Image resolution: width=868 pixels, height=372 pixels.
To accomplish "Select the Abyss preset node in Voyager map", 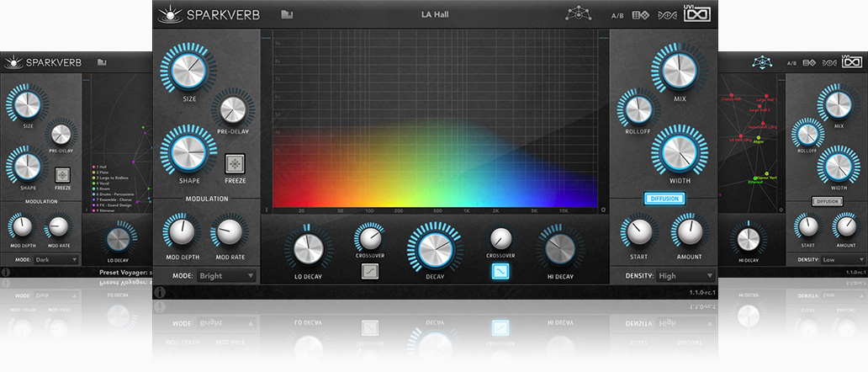I will tap(757, 138).
